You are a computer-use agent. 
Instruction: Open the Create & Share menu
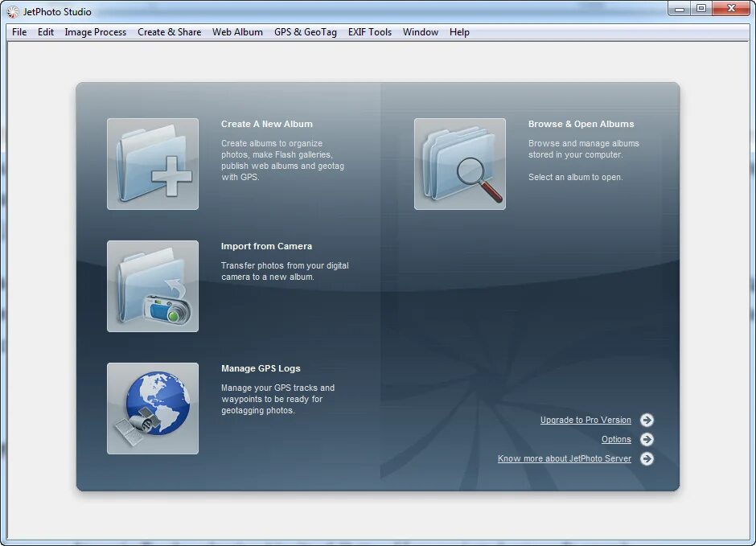coord(169,32)
